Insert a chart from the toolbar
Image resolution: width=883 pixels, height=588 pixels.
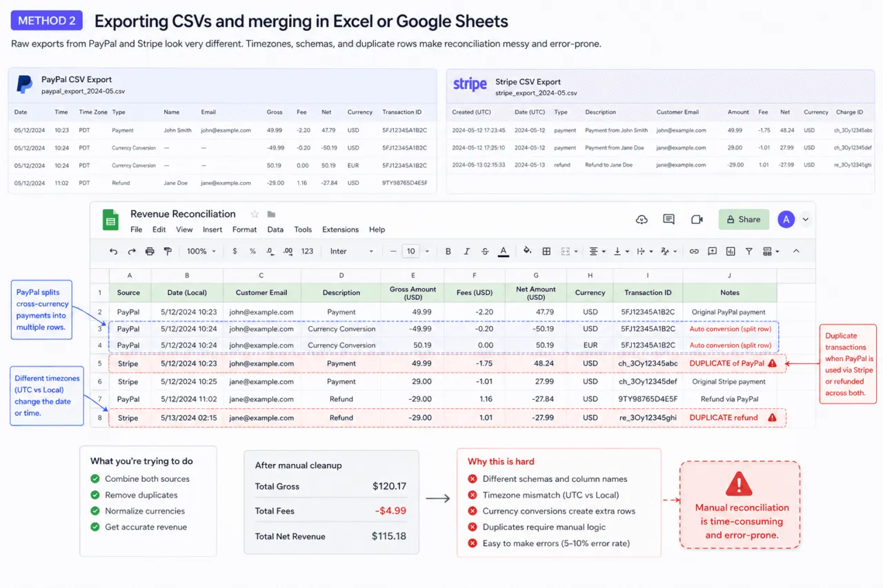[731, 252]
